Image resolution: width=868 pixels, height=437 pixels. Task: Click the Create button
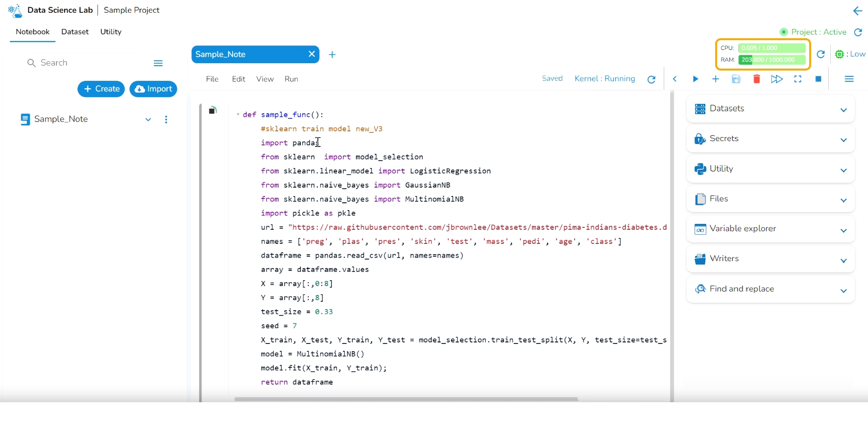[x=101, y=89]
